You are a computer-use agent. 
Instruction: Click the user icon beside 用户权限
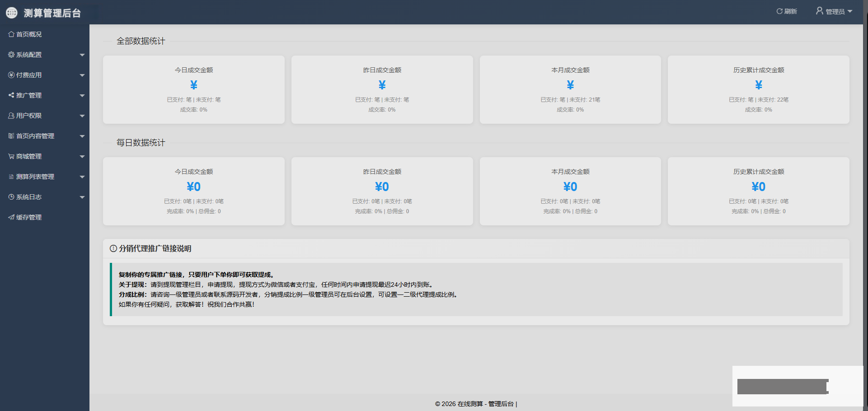pos(11,116)
